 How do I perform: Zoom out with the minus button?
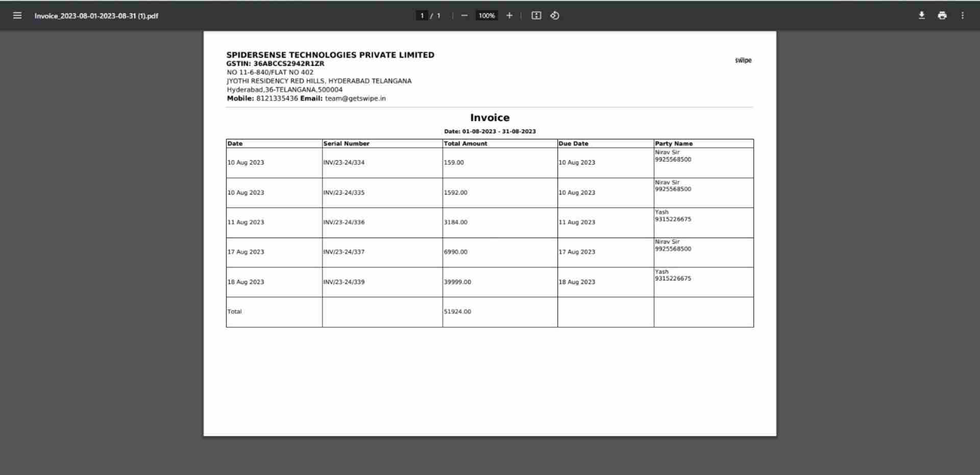(x=464, y=15)
